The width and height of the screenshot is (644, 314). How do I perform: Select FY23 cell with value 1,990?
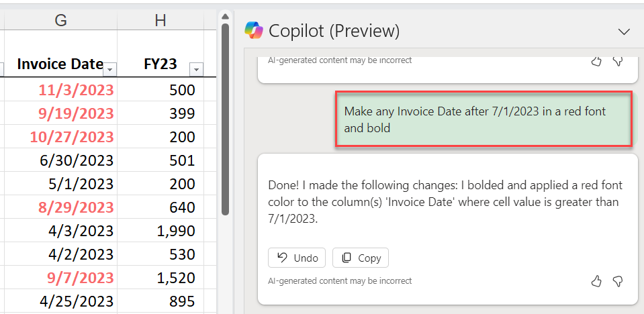pyautogui.click(x=160, y=231)
